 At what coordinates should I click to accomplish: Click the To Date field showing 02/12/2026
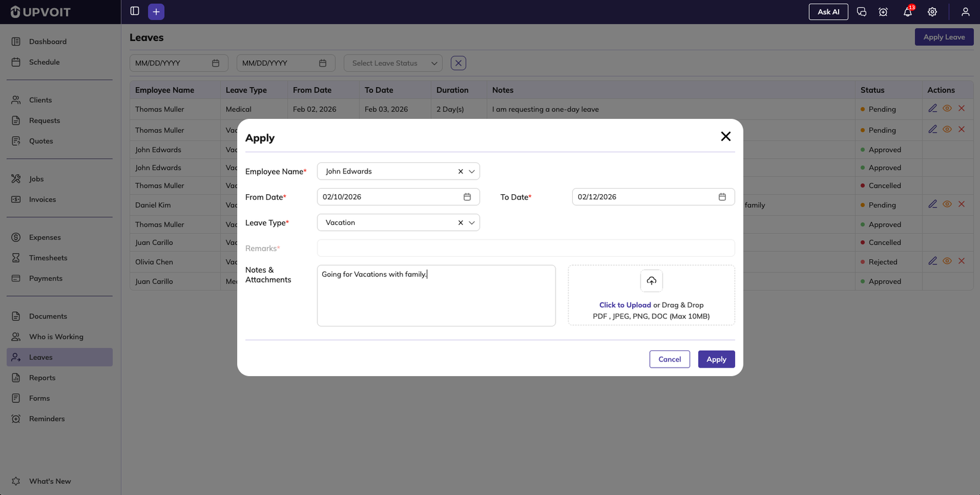coord(653,197)
